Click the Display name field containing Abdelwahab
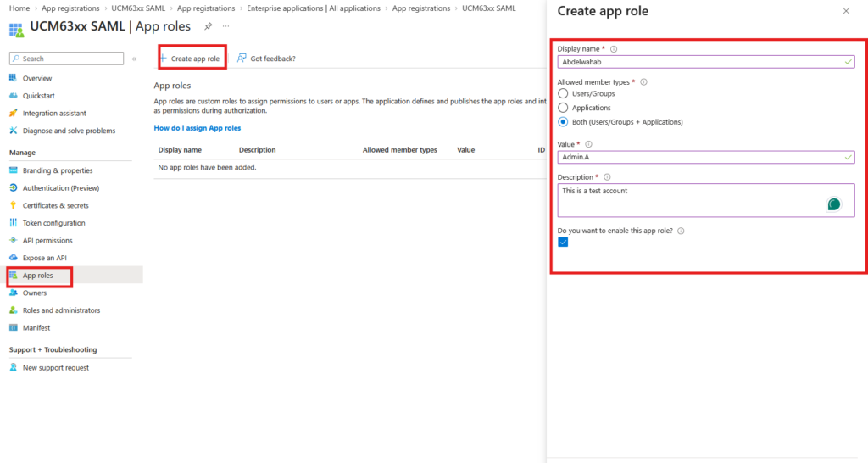 [x=706, y=62]
